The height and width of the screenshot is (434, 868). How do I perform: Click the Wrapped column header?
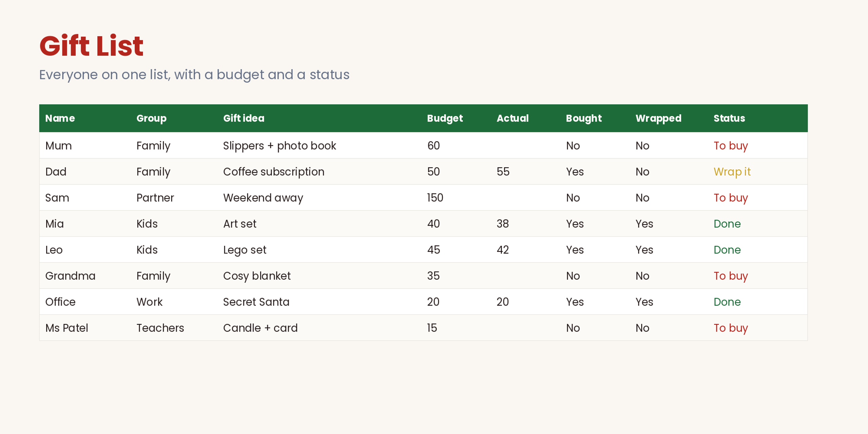pos(658,118)
